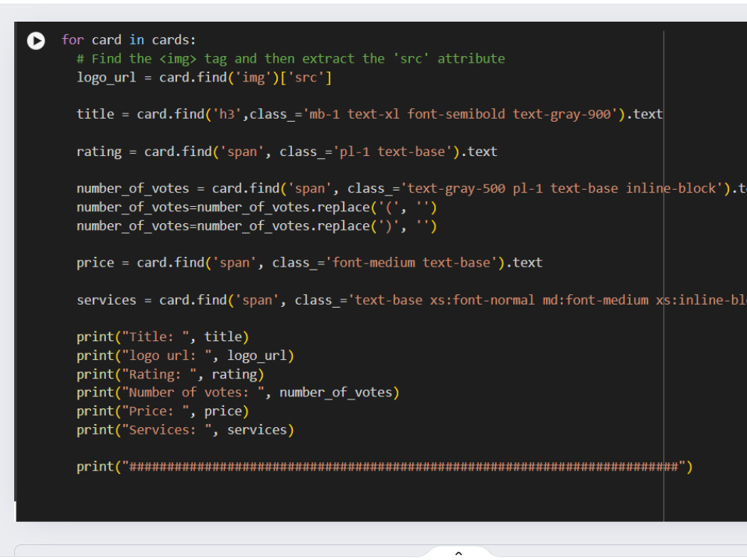Click the print("Number of votes: " line

pyautogui.click(x=238, y=393)
